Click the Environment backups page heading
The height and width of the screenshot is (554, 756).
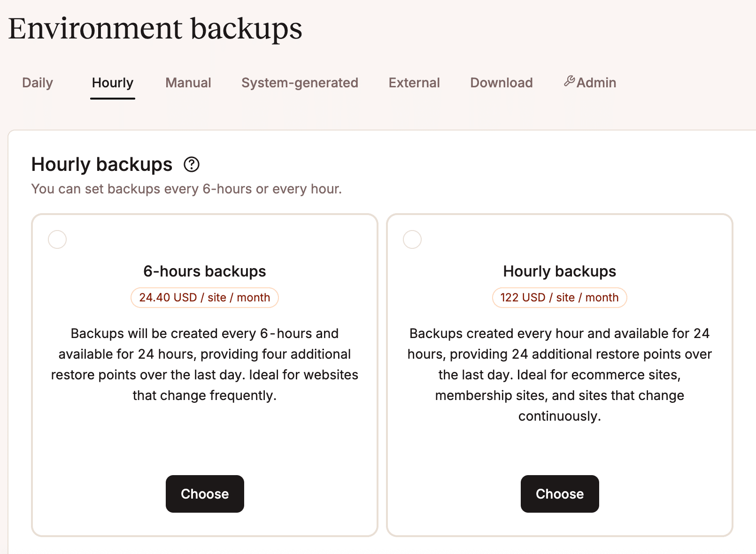(155, 28)
